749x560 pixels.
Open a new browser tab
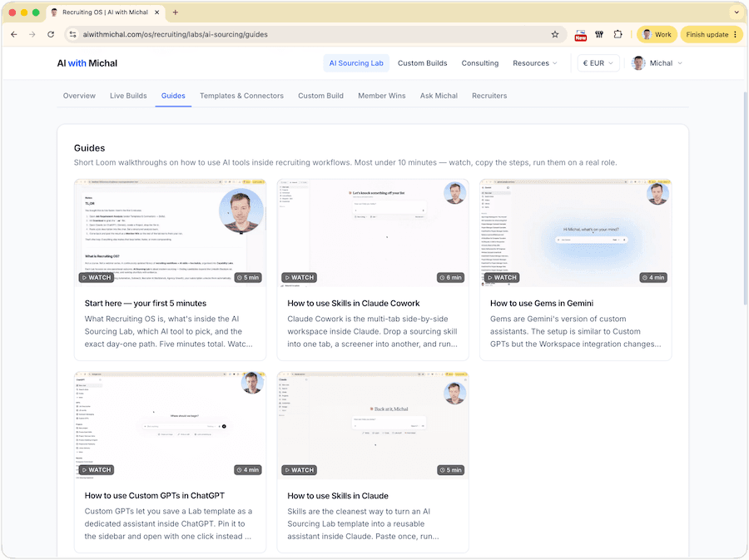(x=176, y=12)
